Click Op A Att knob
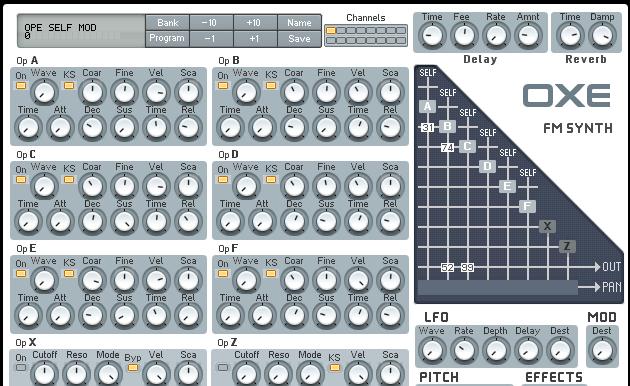The width and height of the screenshot is (630, 386). click(60, 128)
